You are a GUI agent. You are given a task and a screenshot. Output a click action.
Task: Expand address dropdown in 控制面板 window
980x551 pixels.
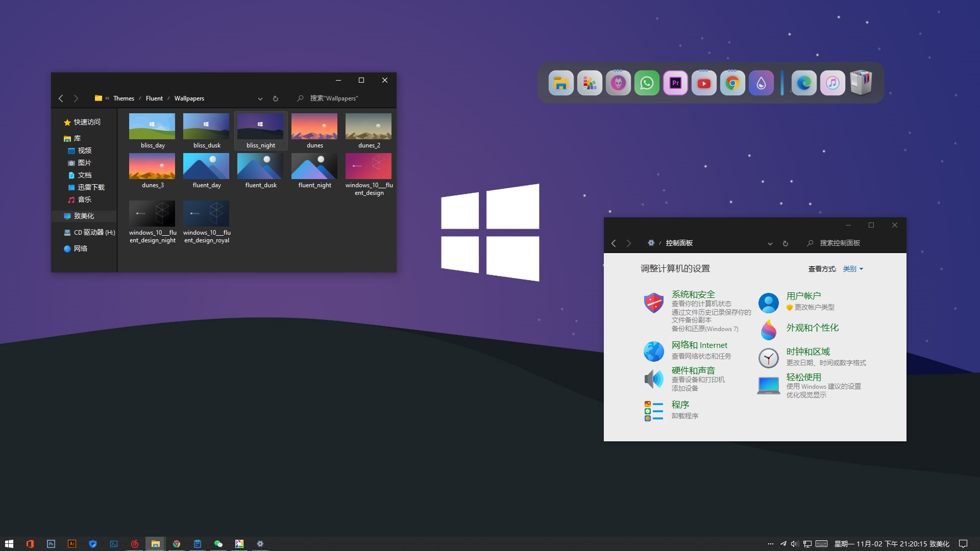click(770, 244)
